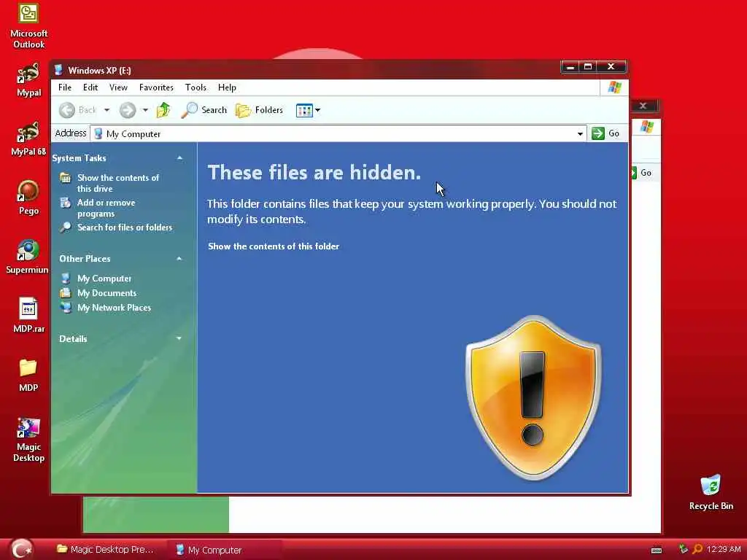
Task: Collapse the Other Places section
Action: [x=179, y=259]
